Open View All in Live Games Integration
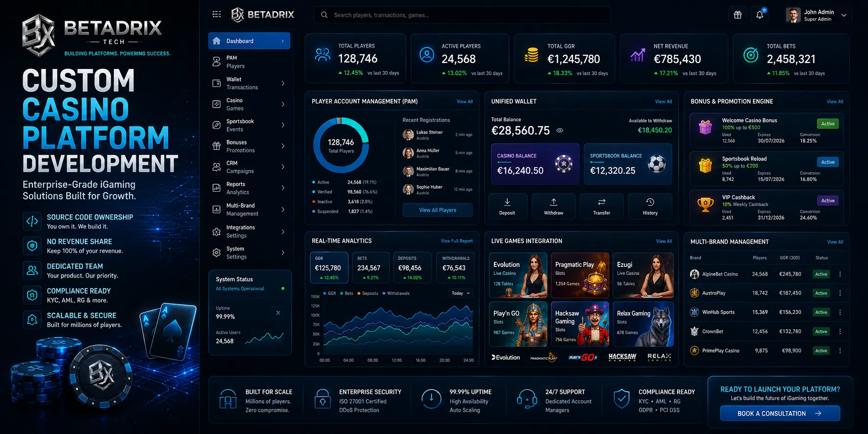 [x=664, y=241]
